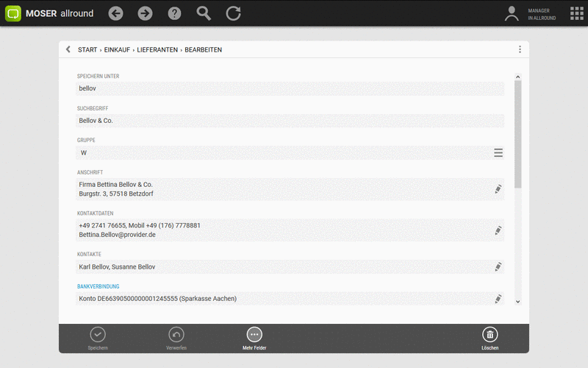The height and width of the screenshot is (368, 588).
Task: Open the three-dot options menu in the breadcrumb bar
Action: pyautogui.click(x=520, y=49)
